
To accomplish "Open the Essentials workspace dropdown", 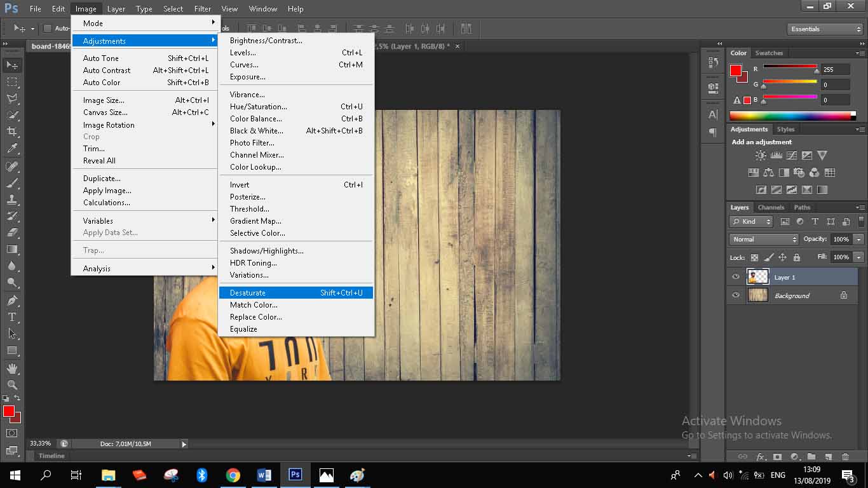I will point(825,29).
